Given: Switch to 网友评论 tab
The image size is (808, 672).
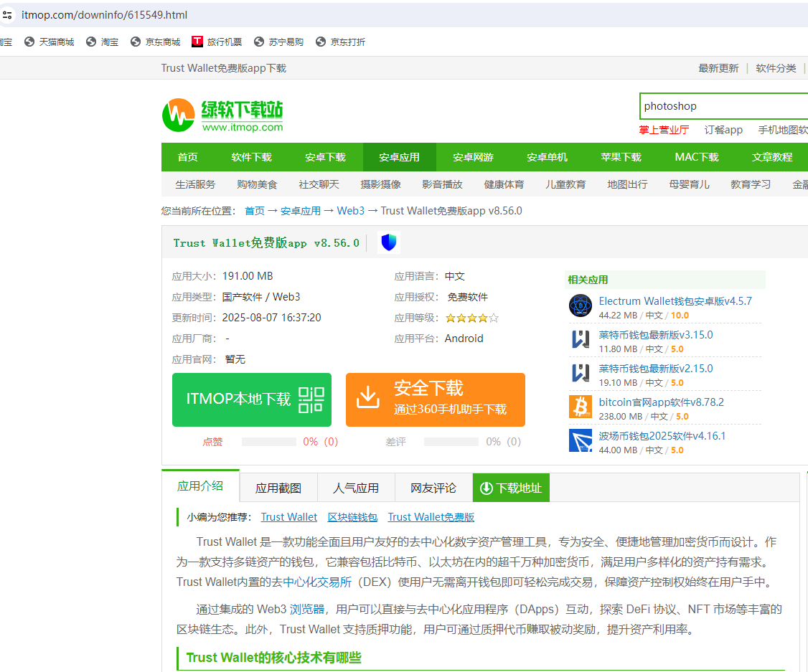Looking at the screenshot, I should tap(433, 488).
